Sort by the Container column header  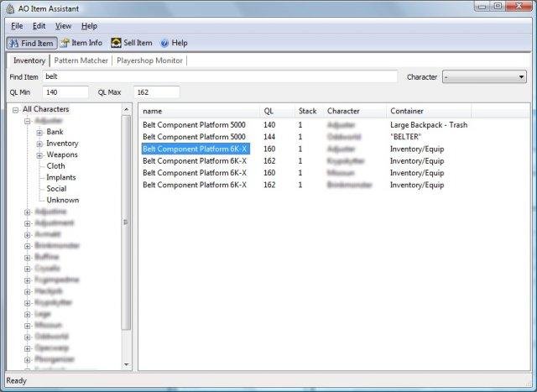point(429,111)
